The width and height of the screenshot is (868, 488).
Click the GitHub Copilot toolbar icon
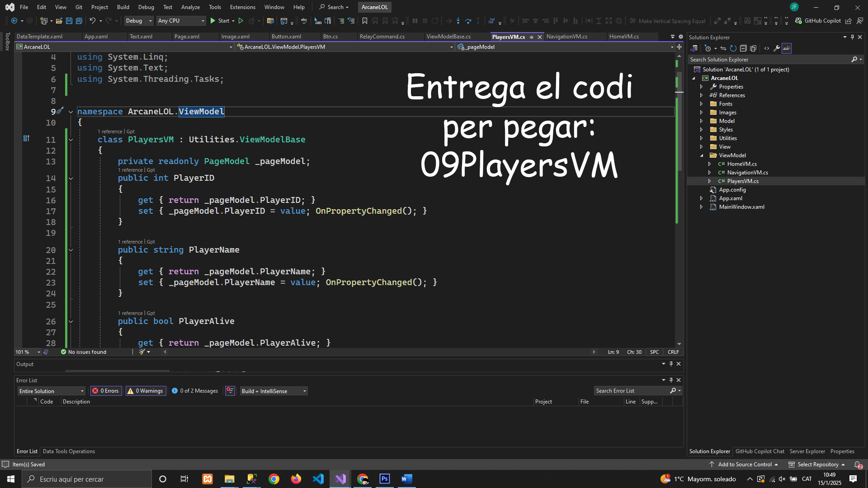[x=799, y=21]
